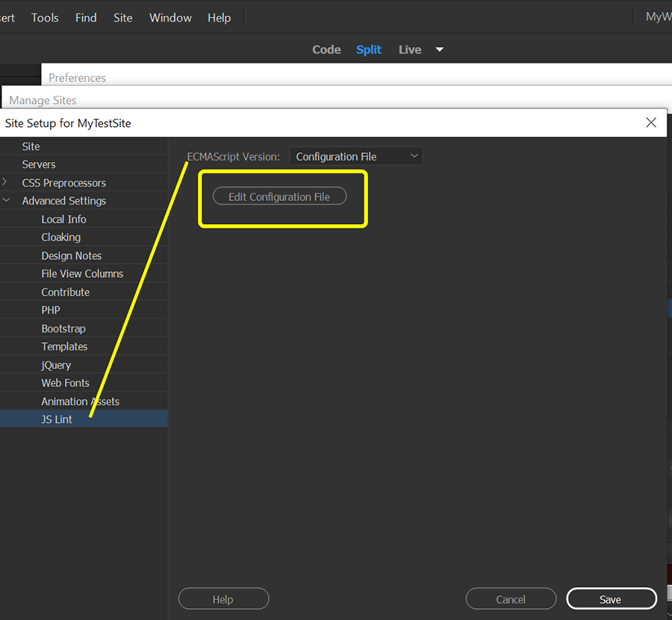The image size is (672, 620).
Task: Click the Edit Configuration File button
Action: point(279,196)
